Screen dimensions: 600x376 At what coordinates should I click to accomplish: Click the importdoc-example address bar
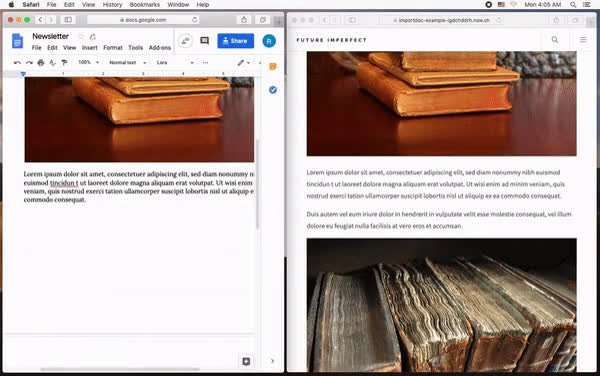(x=441, y=20)
